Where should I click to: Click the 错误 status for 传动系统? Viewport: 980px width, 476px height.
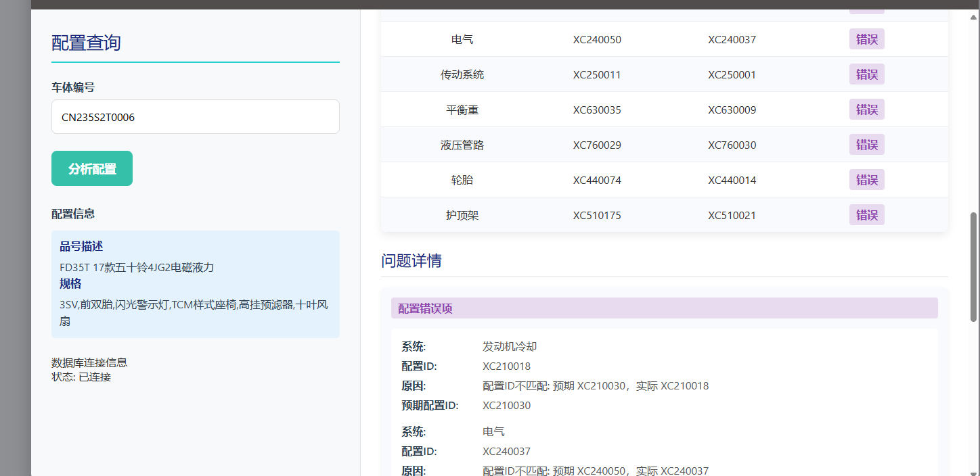click(x=866, y=74)
